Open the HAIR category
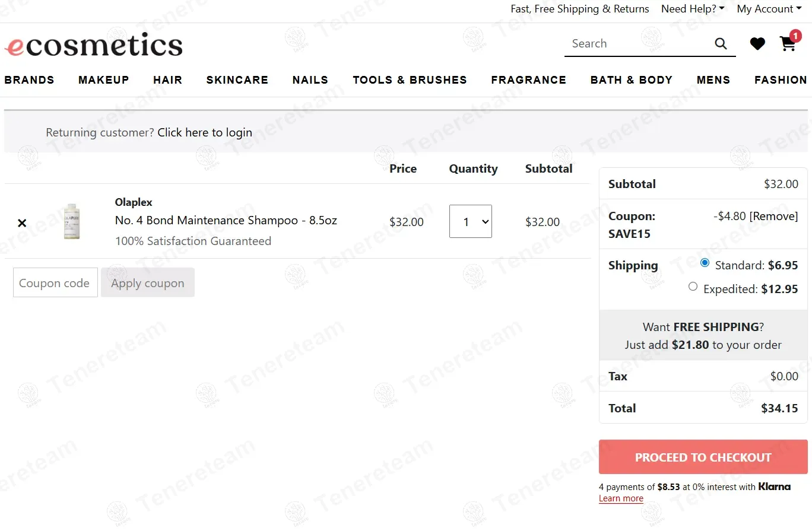Image resolution: width=812 pixels, height=531 pixels. [168, 80]
